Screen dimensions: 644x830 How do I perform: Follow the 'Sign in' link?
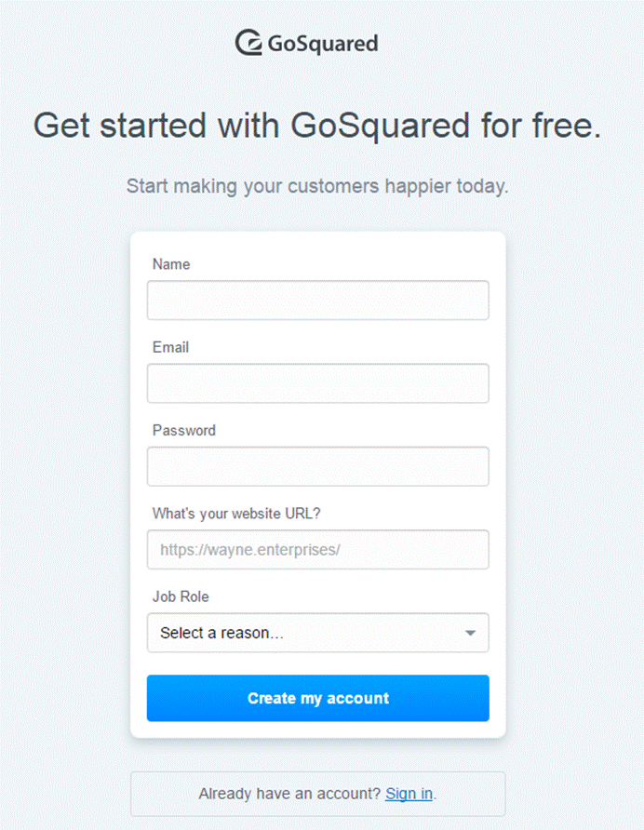click(409, 794)
